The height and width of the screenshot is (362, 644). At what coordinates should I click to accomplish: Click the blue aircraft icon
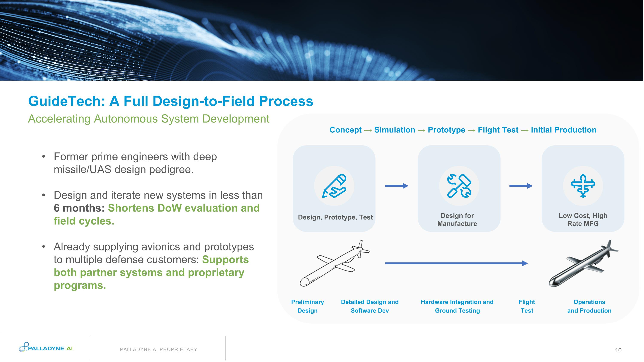583,186
